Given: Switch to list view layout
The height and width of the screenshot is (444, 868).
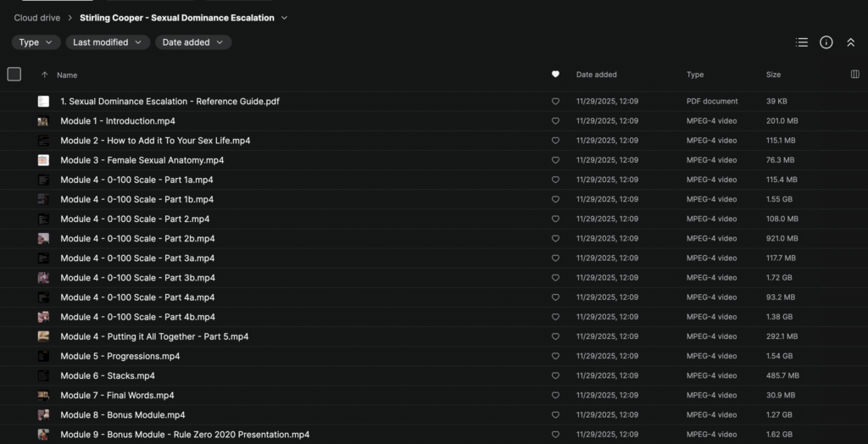Looking at the screenshot, I should pyautogui.click(x=802, y=42).
